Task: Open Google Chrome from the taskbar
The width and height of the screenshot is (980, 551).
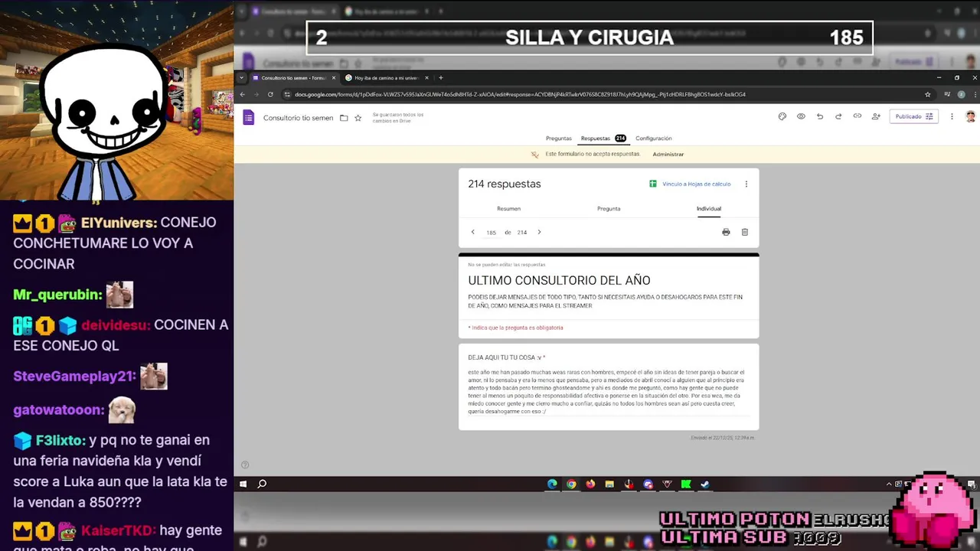Action: [x=571, y=484]
